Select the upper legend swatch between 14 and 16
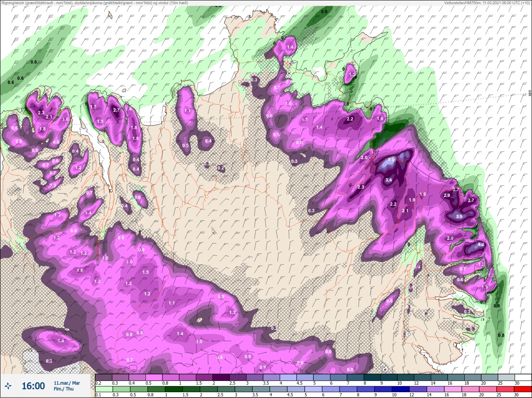Screen dimensions: 532x398 click(439, 377)
